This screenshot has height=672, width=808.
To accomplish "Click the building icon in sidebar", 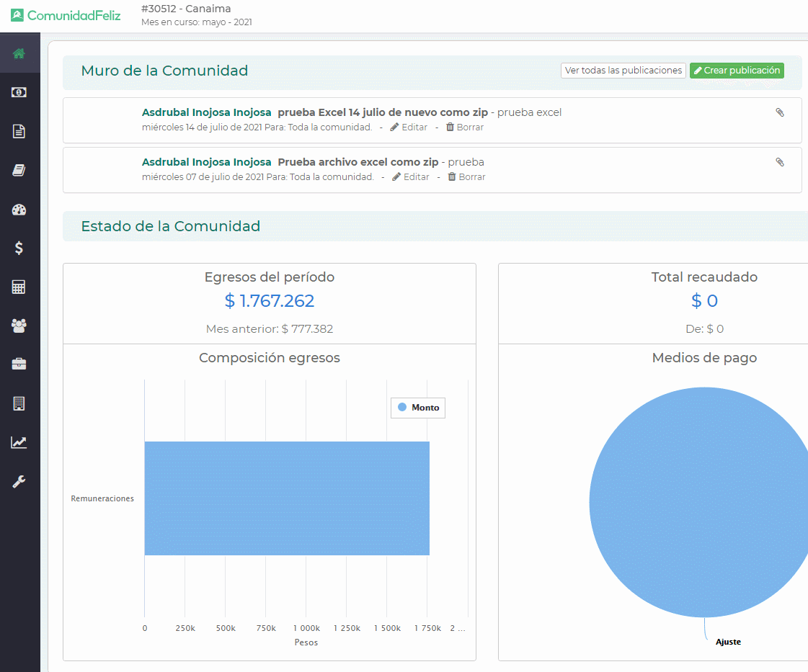I will (19, 403).
